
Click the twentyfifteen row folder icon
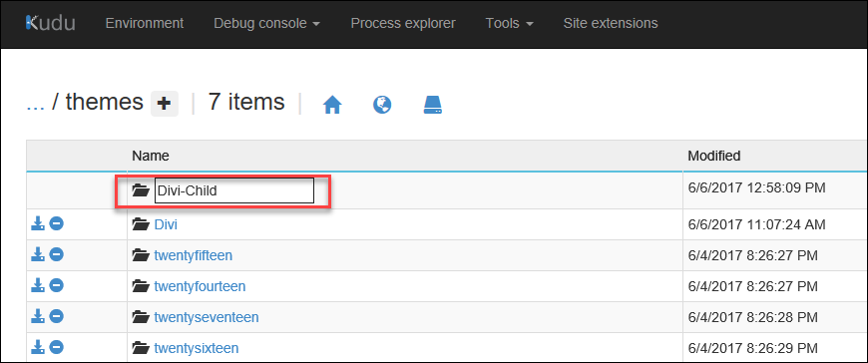click(141, 255)
